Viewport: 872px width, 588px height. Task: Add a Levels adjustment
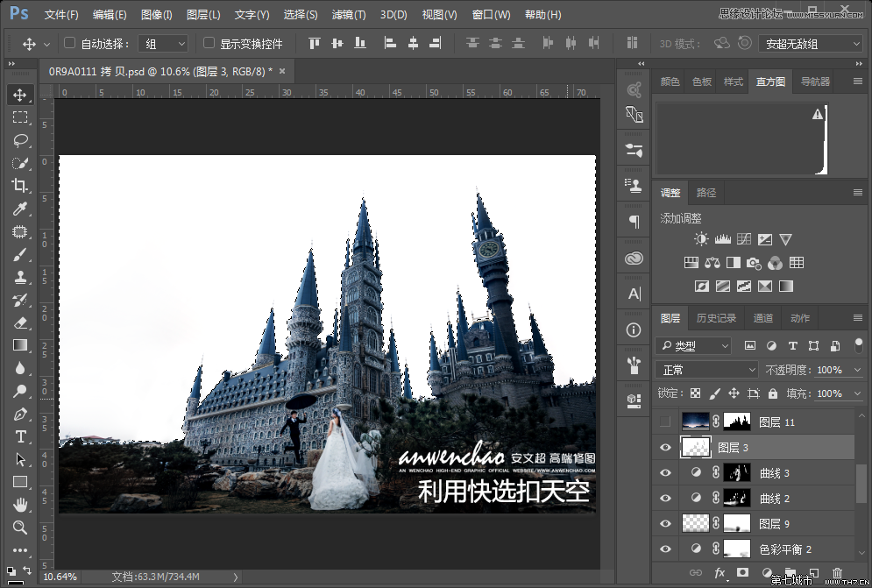722,239
